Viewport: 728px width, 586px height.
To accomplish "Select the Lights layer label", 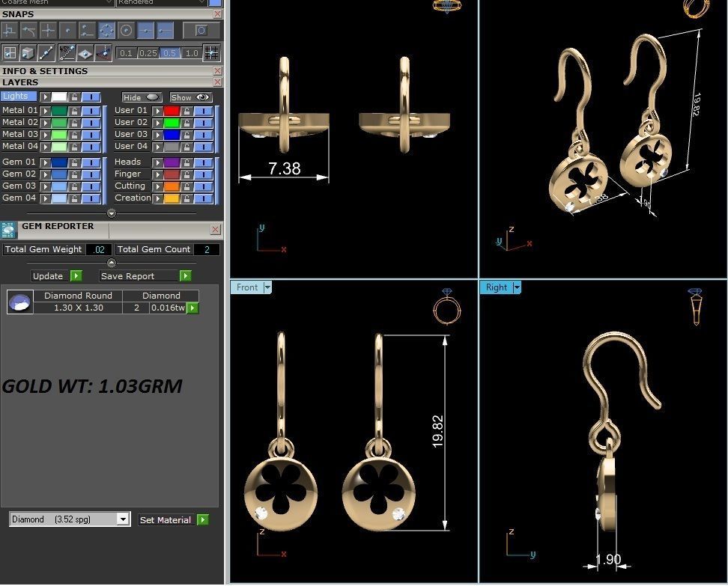I will coord(19,96).
